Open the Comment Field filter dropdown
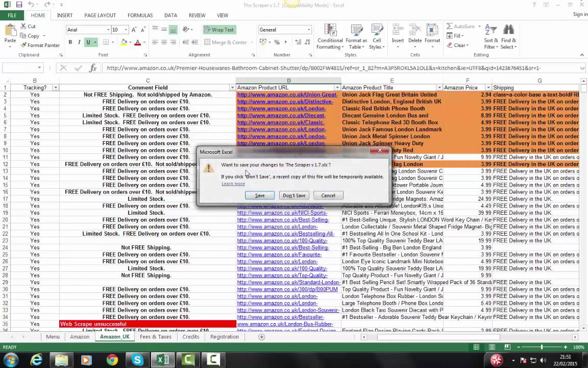Viewport: 588px width, 368px height. (x=232, y=87)
